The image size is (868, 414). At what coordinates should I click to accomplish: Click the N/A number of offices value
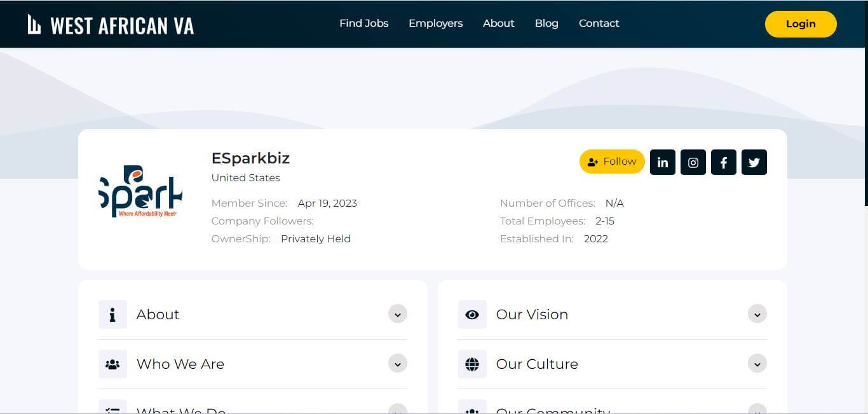point(614,204)
